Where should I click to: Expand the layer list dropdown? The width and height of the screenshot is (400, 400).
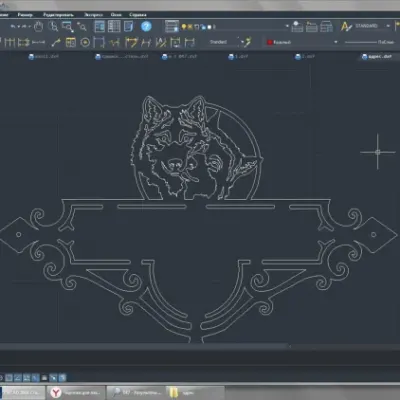(x=287, y=26)
